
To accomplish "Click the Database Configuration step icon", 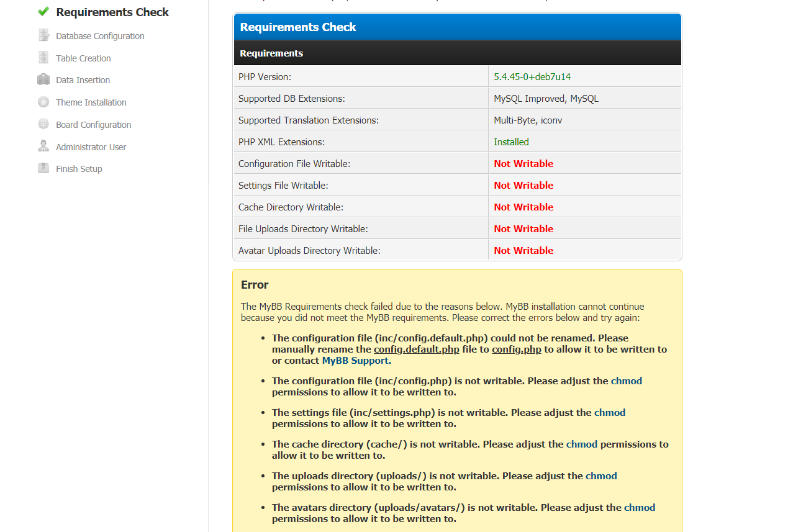I will pyautogui.click(x=43, y=35).
